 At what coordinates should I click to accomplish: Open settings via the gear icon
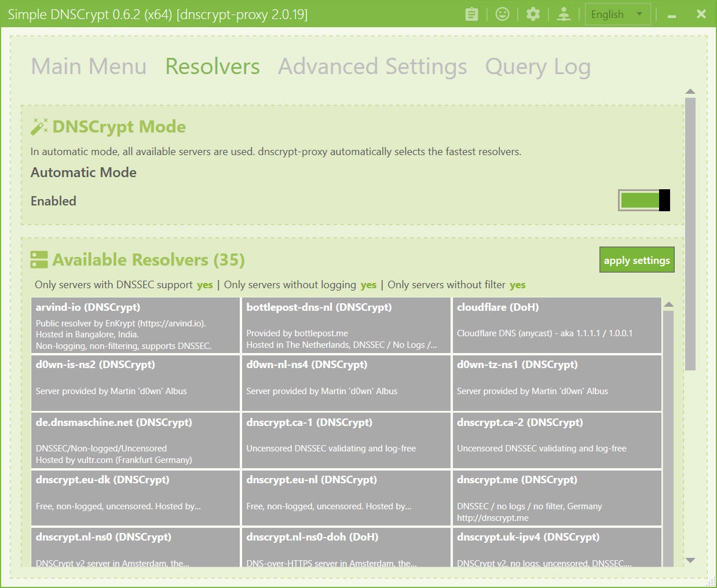coord(533,14)
